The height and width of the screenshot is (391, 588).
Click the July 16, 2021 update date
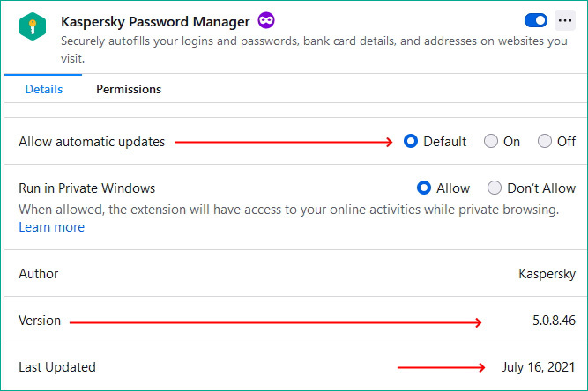[538, 366]
